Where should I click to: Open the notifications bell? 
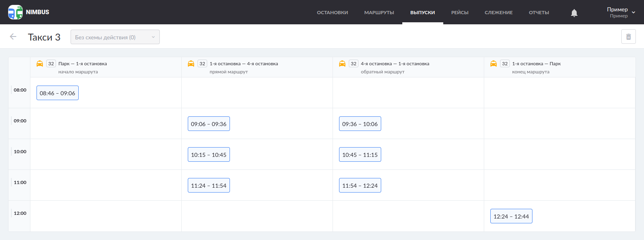pos(574,13)
